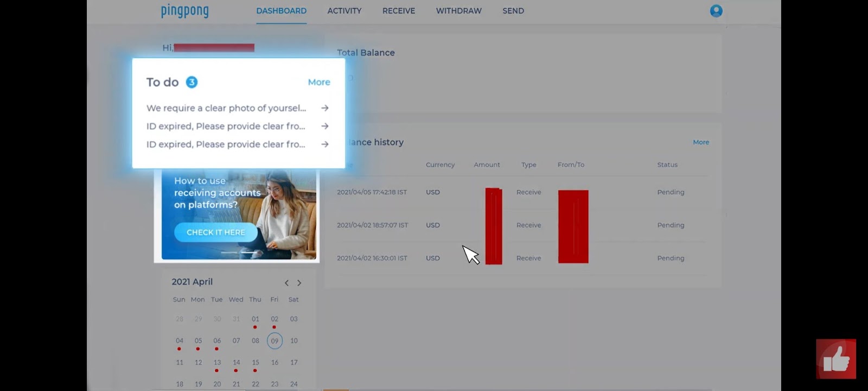Viewport: 868px width, 391px height.
Task: Switch to the Dashboard tab
Action: (x=281, y=11)
